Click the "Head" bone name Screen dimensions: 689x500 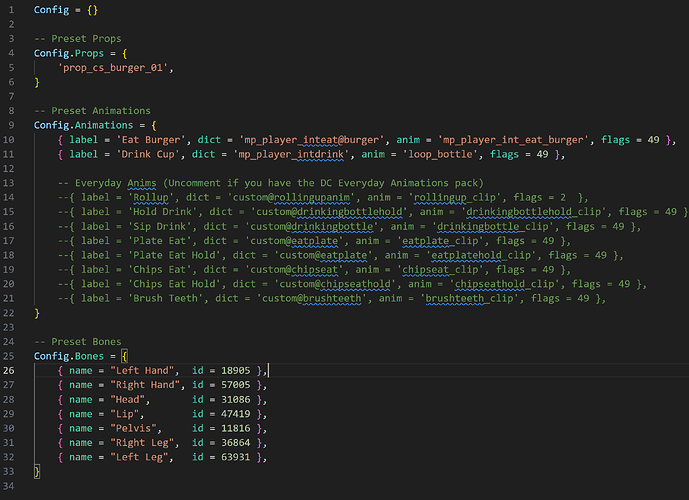[x=127, y=399]
